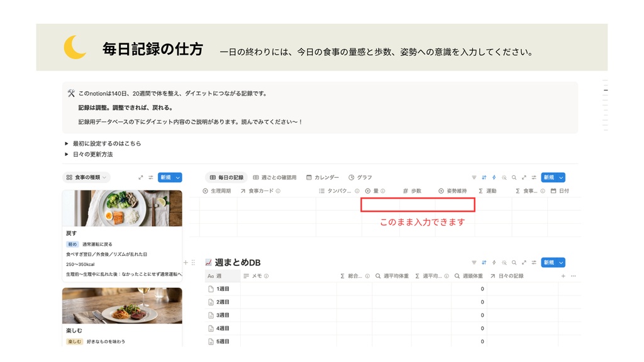Click the 食事カード column header
The width and height of the screenshot is (644, 362).
coord(260,191)
